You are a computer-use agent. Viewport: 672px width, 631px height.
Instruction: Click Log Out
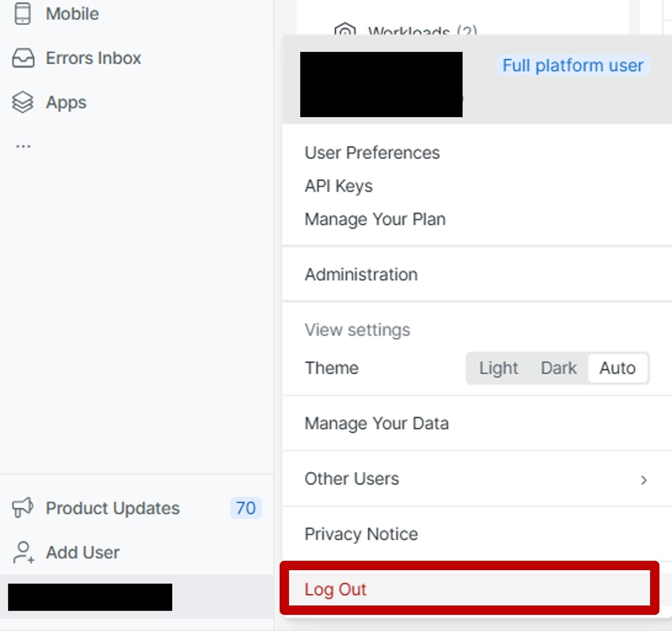point(335,589)
